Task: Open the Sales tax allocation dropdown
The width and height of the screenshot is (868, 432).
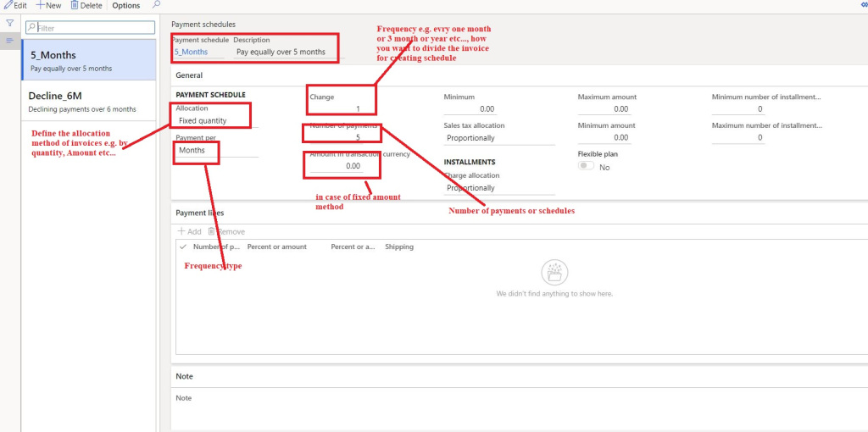Action: point(498,137)
